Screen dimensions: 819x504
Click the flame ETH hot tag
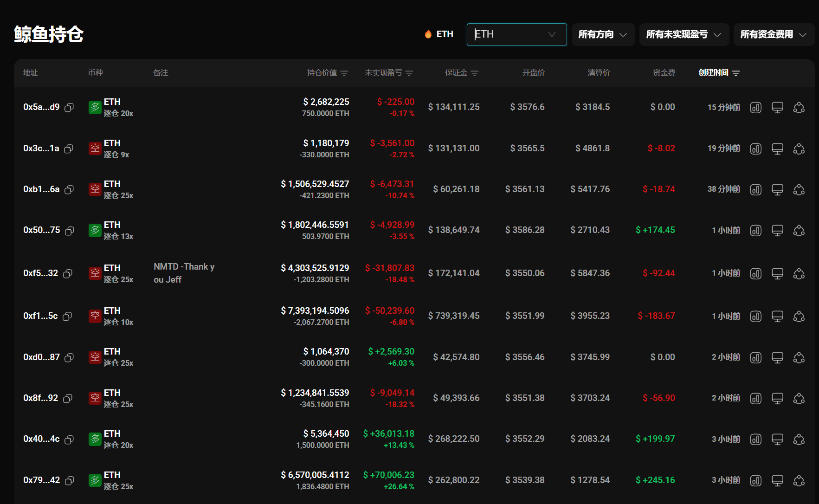click(439, 34)
